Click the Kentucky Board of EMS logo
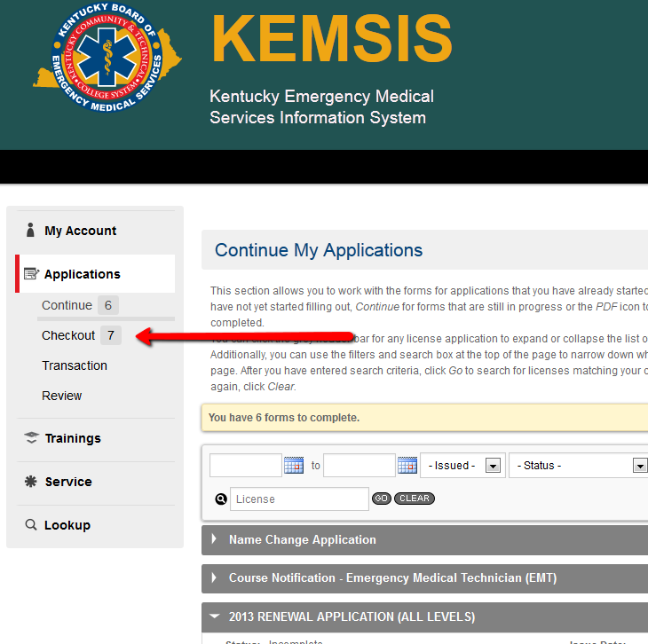The height and width of the screenshot is (644, 648). pyautogui.click(x=107, y=57)
